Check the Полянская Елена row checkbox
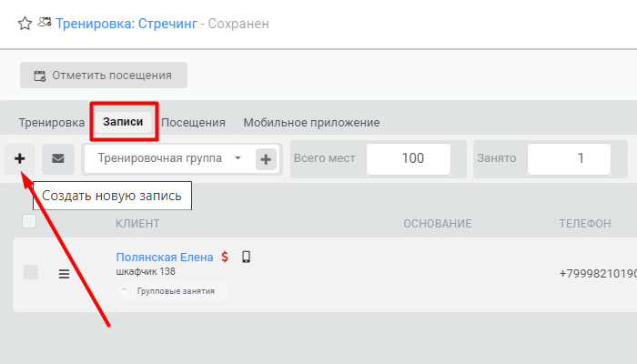This screenshot has width=637, height=364. click(31, 272)
